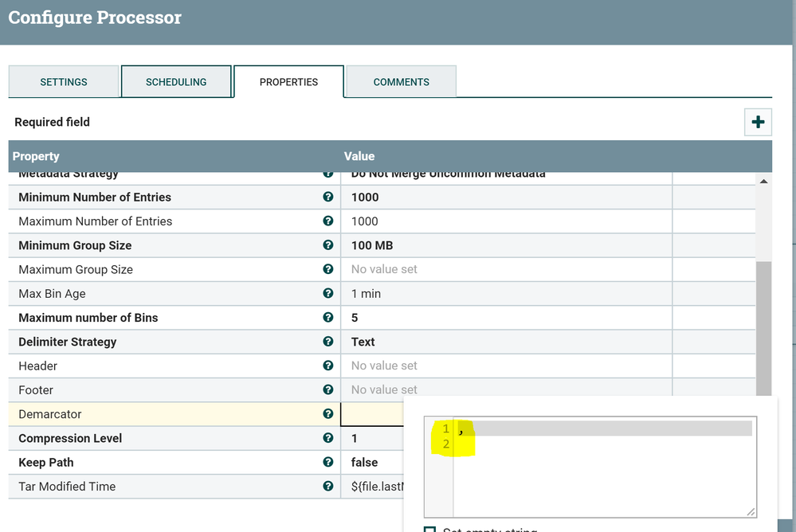Select the Keep Path property name
Image resolution: width=796 pixels, height=532 pixels.
point(46,463)
